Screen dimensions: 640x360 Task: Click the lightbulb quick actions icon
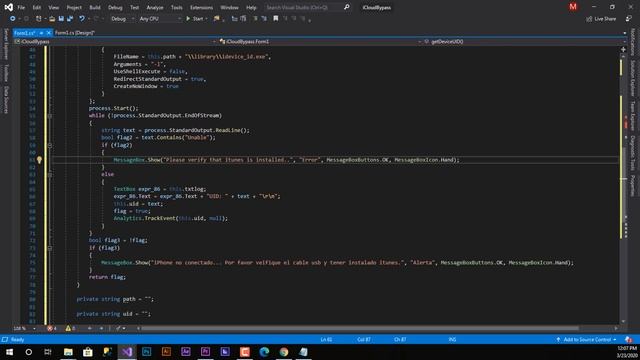[39, 160]
